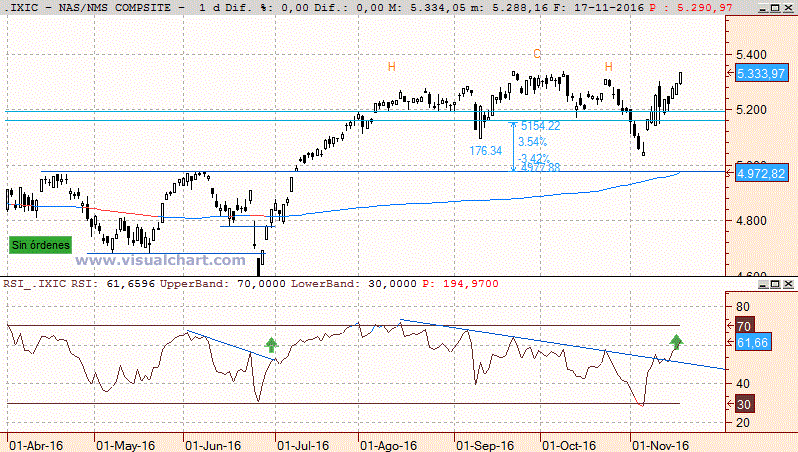Click the RSI axis value 20
The width and height of the screenshot is (798, 452).
pyautogui.click(x=743, y=422)
